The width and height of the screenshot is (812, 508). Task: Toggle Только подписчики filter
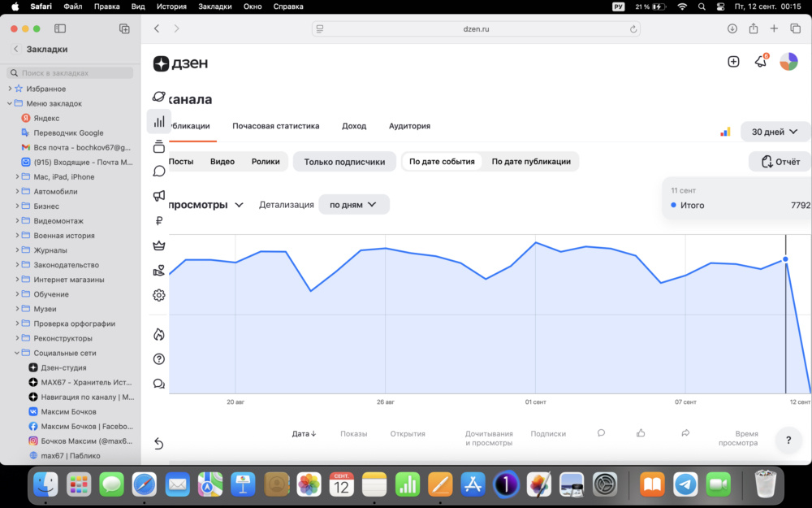[344, 162]
